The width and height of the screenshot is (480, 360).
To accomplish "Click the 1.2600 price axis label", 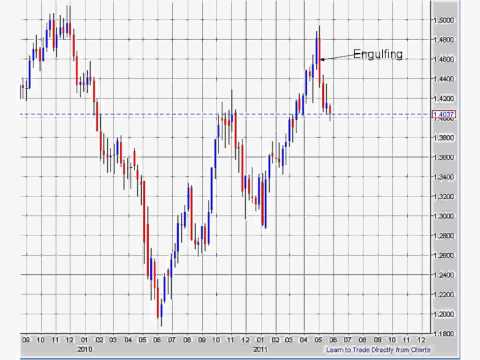I will pyautogui.click(x=444, y=256).
